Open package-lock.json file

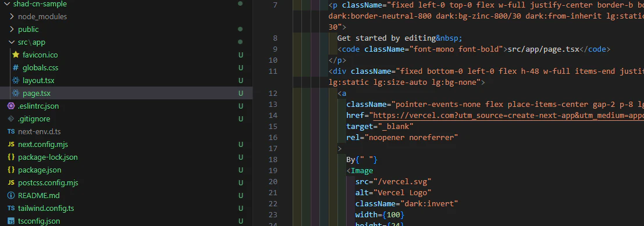coord(48,157)
